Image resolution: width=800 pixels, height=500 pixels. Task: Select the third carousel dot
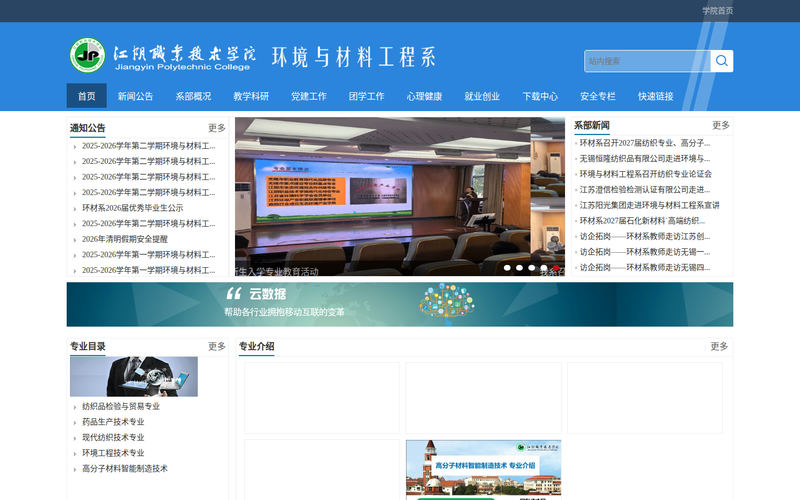[x=532, y=267]
